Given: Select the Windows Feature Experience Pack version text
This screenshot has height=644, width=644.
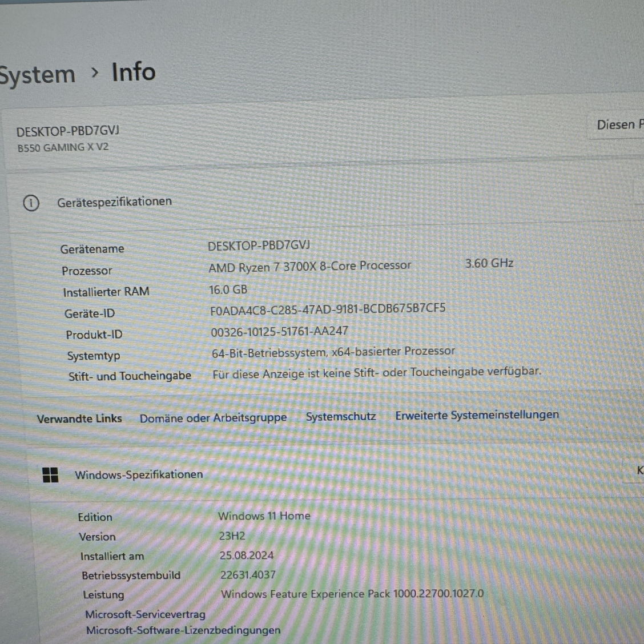Looking at the screenshot, I should click(352, 594).
